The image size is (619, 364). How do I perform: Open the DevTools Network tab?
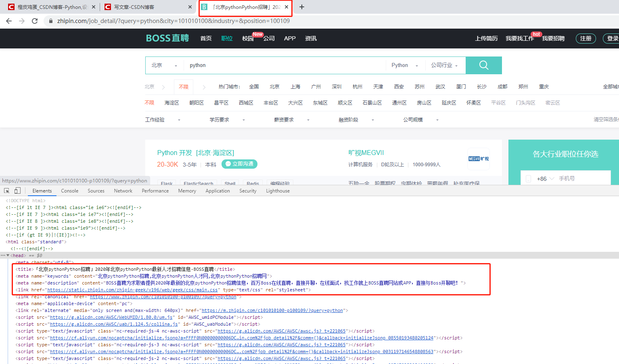[123, 191]
